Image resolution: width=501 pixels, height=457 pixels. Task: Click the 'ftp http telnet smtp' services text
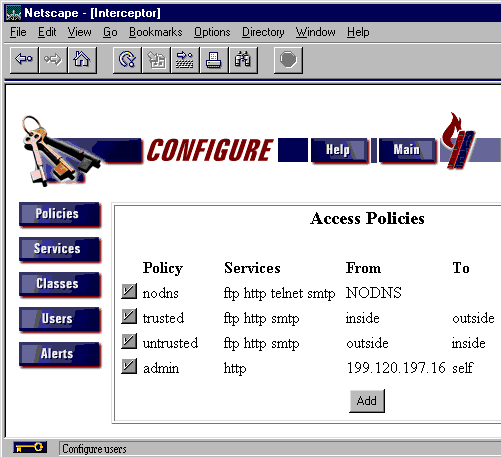279,294
